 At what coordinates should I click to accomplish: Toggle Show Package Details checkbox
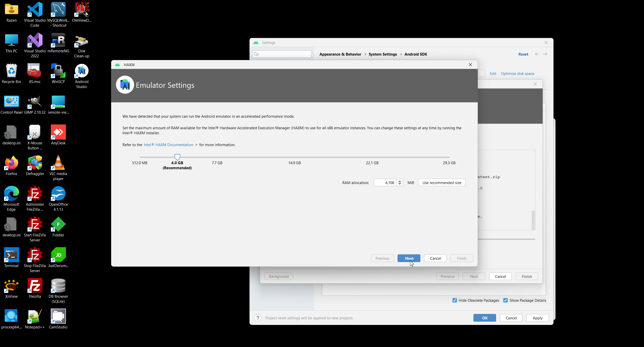pos(505,300)
